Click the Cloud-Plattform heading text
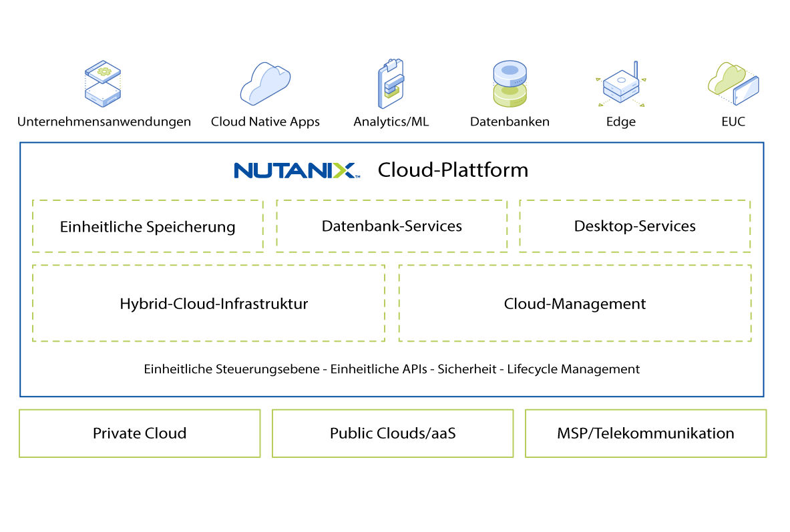 [x=453, y=170]
